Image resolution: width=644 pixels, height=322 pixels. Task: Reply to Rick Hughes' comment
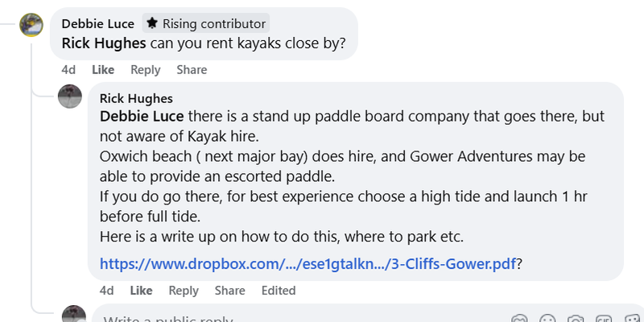click(x=184, y=291)
